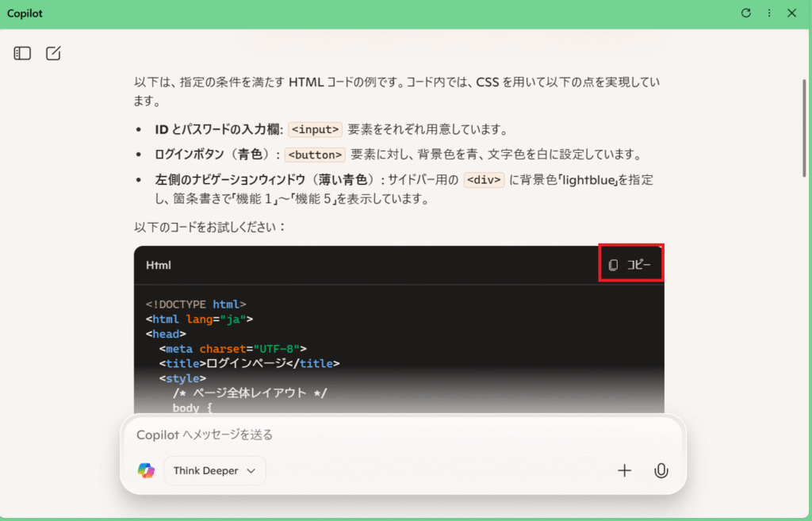Activate the microphone voice input

661,470
